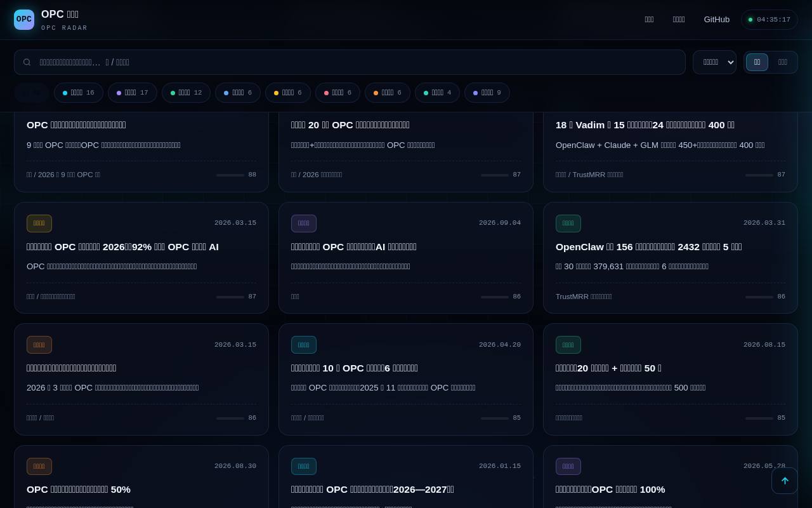Open the card title mentioning Vadim and 400
The width and height of the screenshot is (812, 508).
(x=645, y=125)
